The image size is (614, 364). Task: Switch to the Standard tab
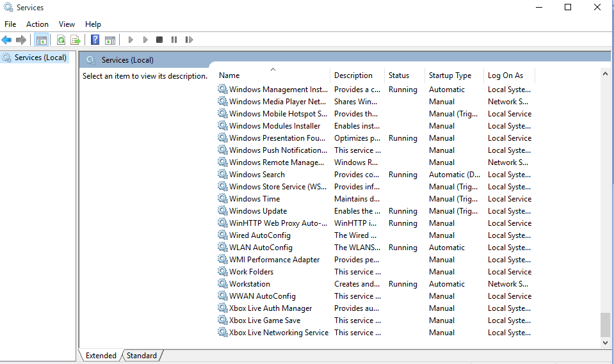click(141, 356)
